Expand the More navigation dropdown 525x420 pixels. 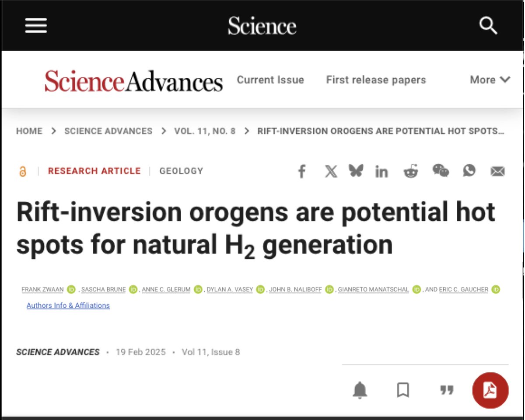[x=490, y=80]
